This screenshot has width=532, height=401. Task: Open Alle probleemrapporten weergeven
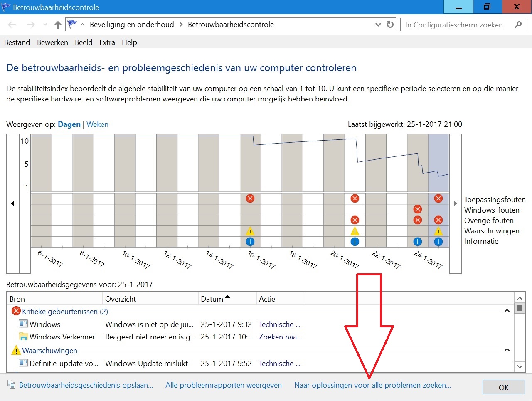(224, 385)
